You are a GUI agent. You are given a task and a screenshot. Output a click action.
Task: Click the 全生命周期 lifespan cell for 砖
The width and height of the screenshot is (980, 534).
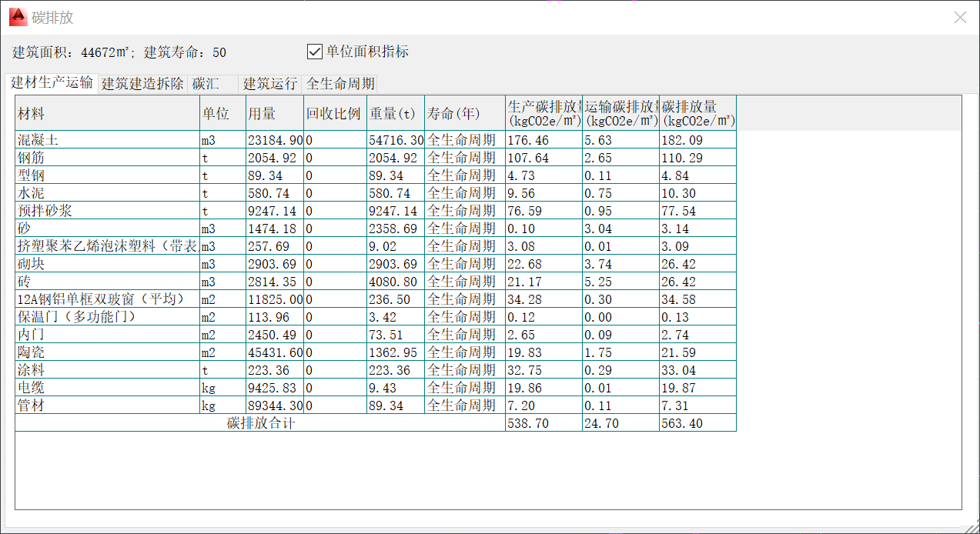click(x=464, y=282)
